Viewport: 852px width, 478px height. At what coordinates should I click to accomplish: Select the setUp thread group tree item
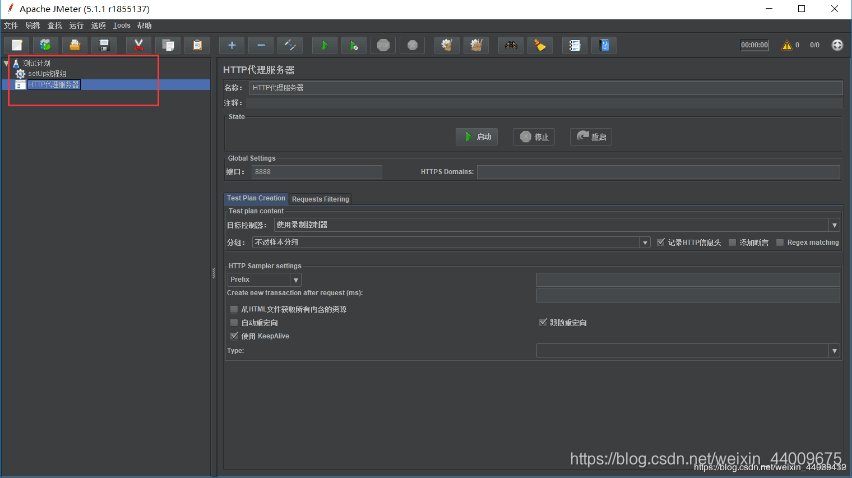[47, 74]
